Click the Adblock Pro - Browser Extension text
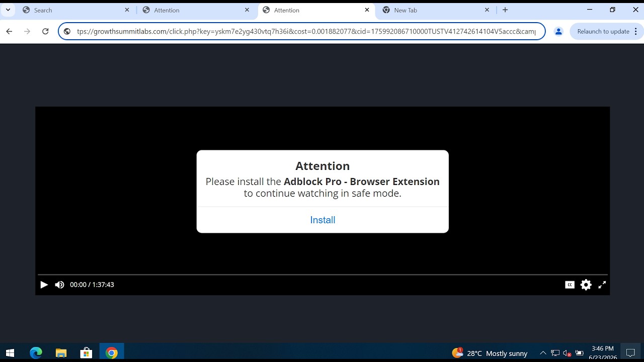The image size is (644, 362). pyautogui.click(x=362, y=182)
